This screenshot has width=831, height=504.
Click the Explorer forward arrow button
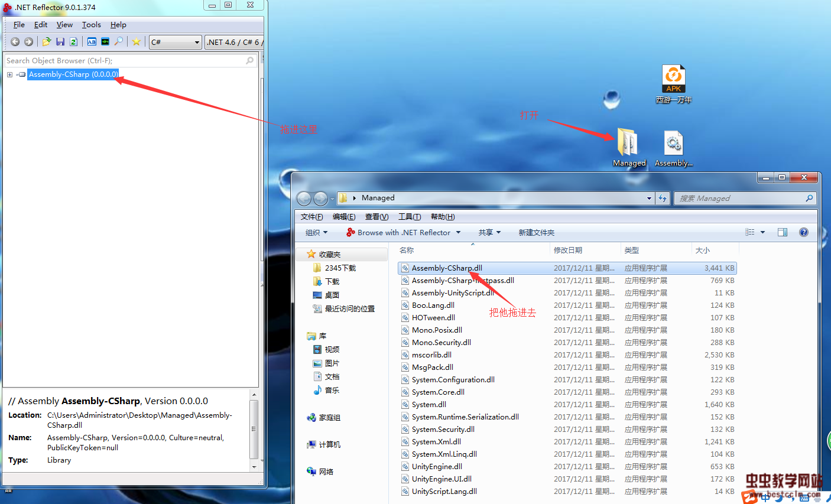point(320,199)
